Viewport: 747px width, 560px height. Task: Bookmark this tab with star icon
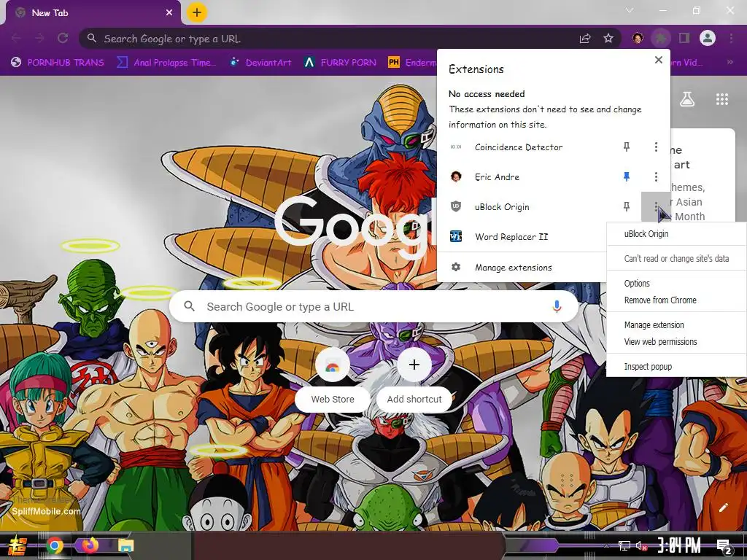coord(608,39)
